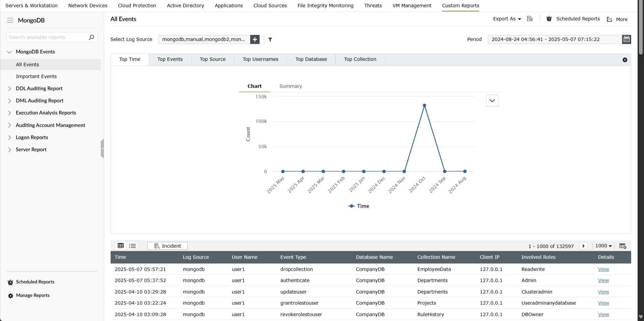Expand Logon Reports
This screenshot has width=644, height=321.
9,138
